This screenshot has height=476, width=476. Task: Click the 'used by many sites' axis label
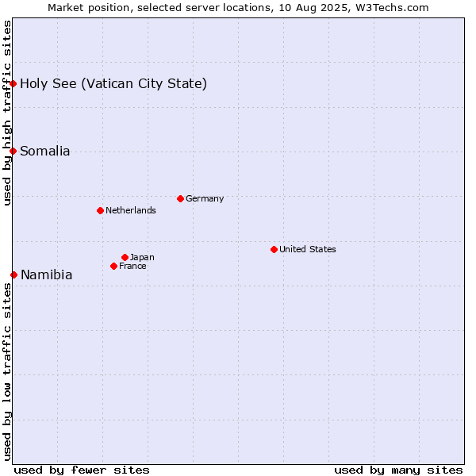coord(398,470)
